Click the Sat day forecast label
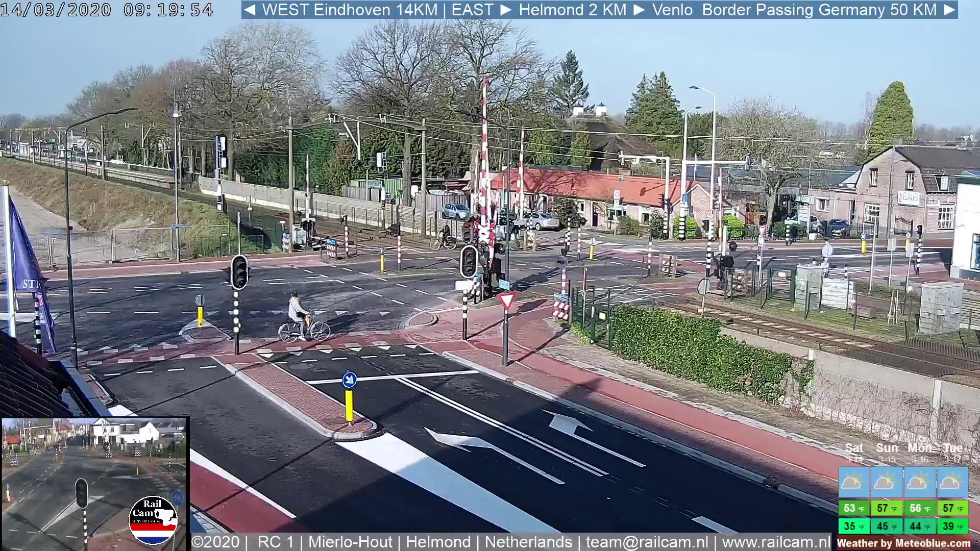Screen dimensions: 980x551 [854, 448]
